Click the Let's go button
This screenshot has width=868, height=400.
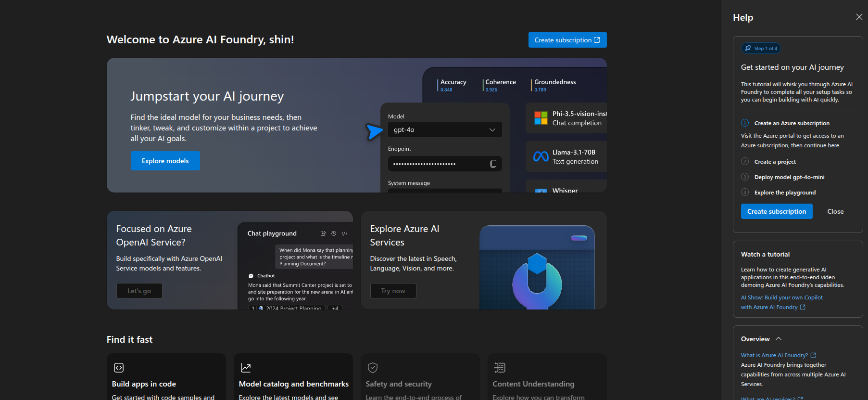pos(139,291)
